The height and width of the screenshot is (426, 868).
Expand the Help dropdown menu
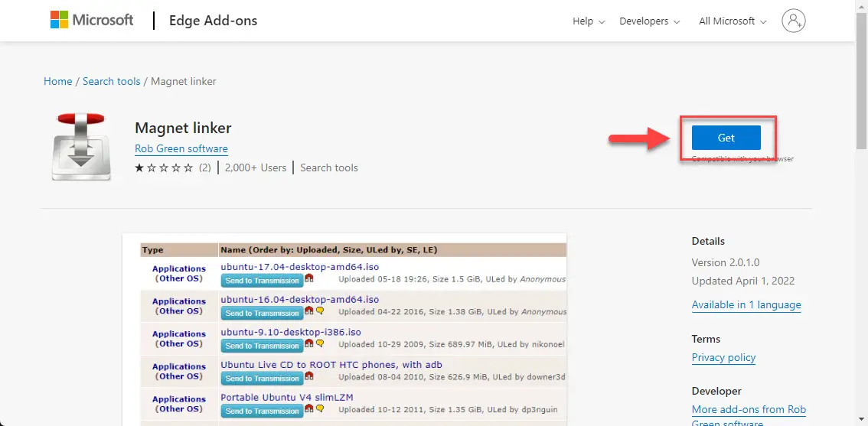coord(589,21)
